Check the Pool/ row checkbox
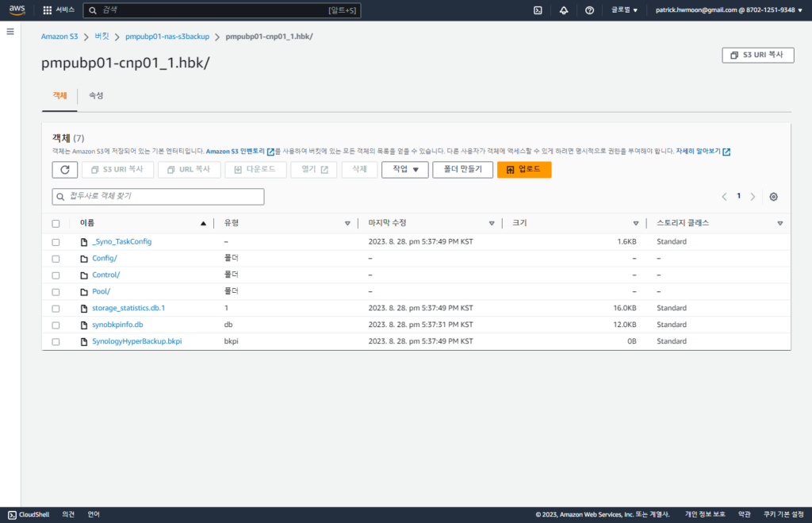The height and width of the screenshot is (523, 812). tap(56, 292)
